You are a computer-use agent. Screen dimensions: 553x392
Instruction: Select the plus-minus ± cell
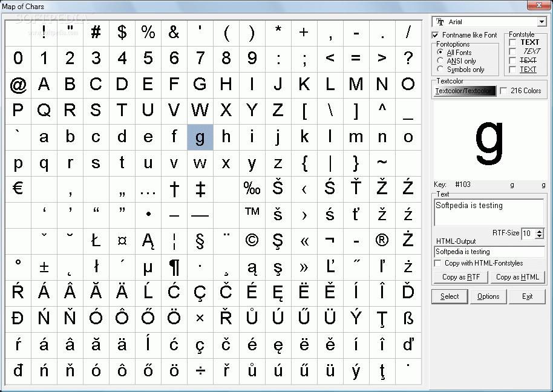pyautogui.click(x=44, y=267)
